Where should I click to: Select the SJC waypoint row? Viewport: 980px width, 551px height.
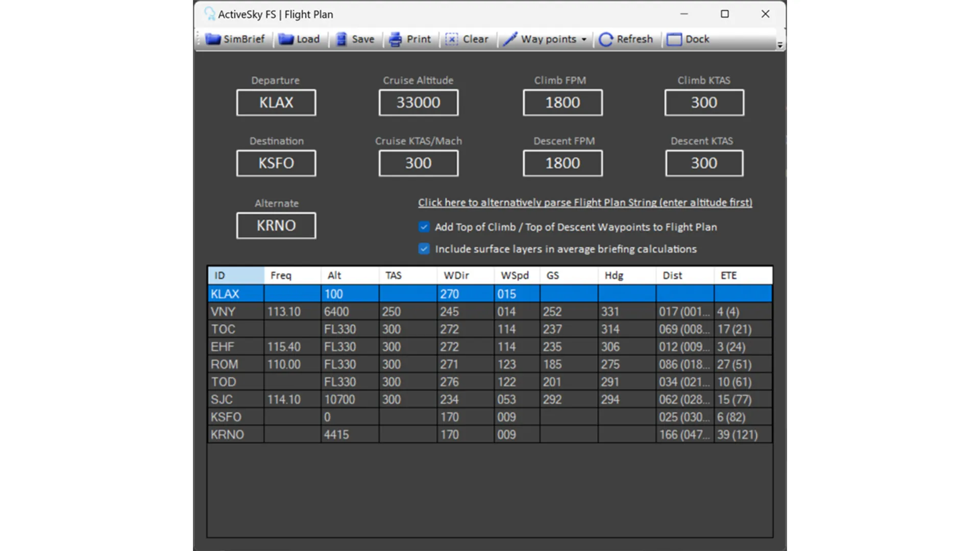(x=490, y=399)
